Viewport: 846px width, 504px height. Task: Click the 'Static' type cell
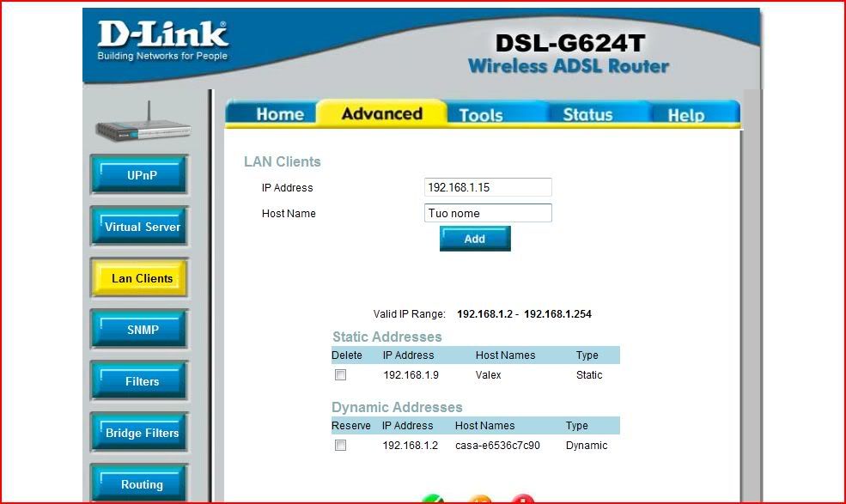coord(589,375)
